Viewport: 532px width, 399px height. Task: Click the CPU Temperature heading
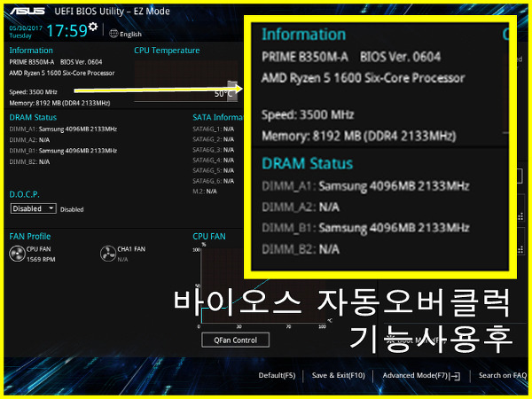click(167, 51)
